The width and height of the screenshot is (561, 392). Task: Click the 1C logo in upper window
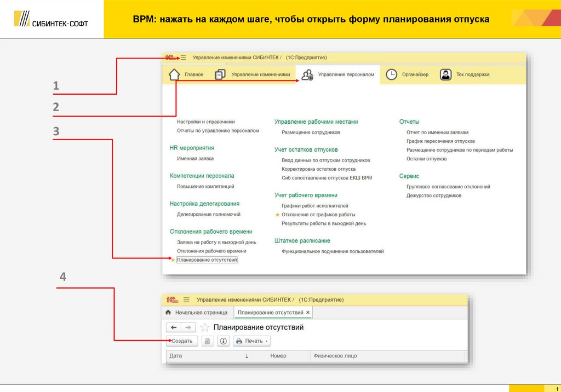(170, 57)
